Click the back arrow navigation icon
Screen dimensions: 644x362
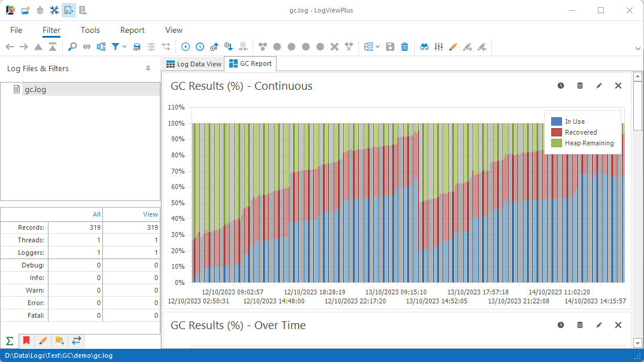pyautogui.click(x=10, y=47)
